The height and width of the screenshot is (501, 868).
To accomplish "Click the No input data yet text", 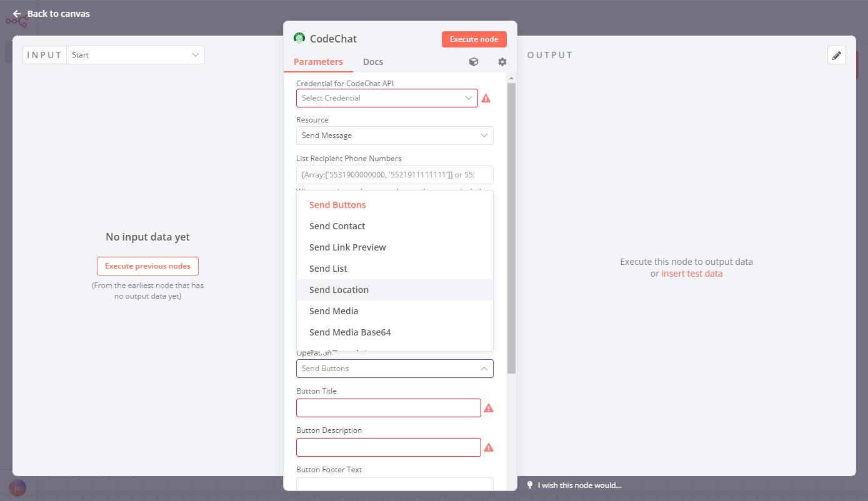I will point(147,237).
